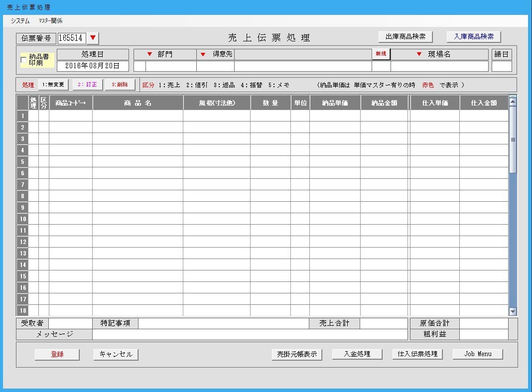Click the grid scrollbar down arrow
The image size is (532, 392).
coord(513,311)
